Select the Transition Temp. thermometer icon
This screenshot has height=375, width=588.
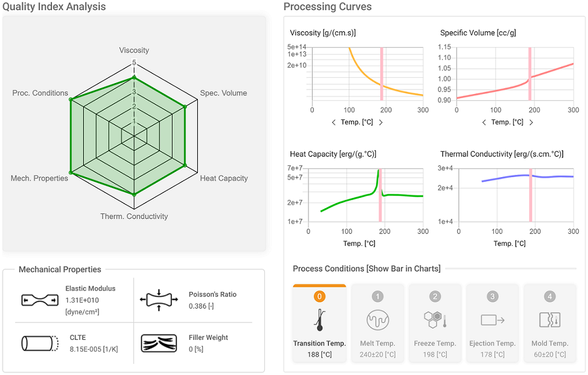(x=320, y=320)
